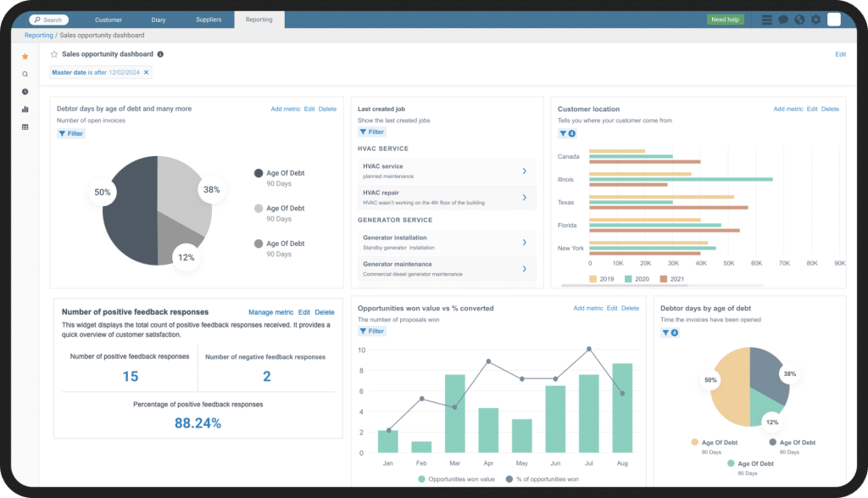Open the filter dropdown in Last created job

click(x=370, y=131)
